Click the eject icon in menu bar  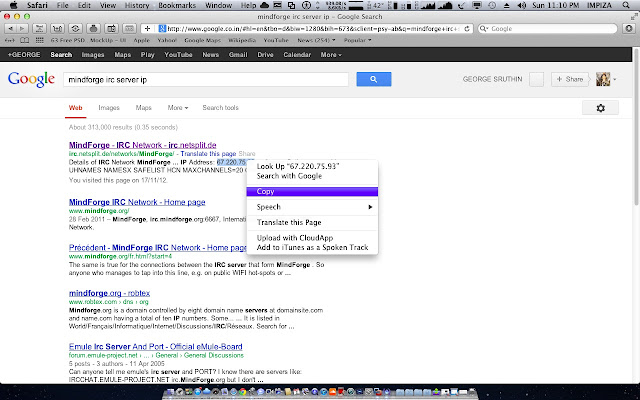click(x=507, y=5)
